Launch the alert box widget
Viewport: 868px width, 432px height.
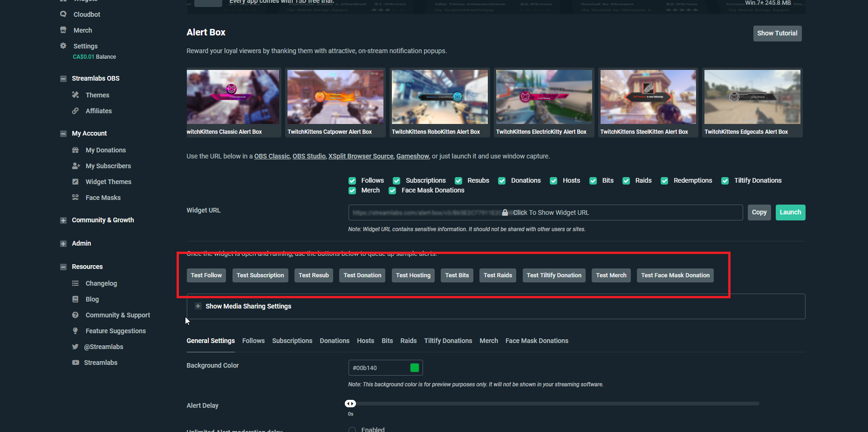click(790, 213)
